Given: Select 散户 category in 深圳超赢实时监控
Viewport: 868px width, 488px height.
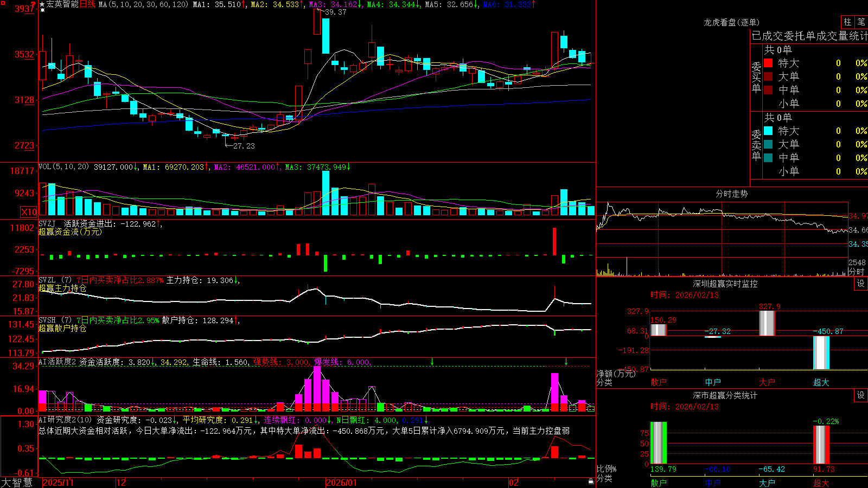Looking at the screenshot, I should click(x=659, y=382).
